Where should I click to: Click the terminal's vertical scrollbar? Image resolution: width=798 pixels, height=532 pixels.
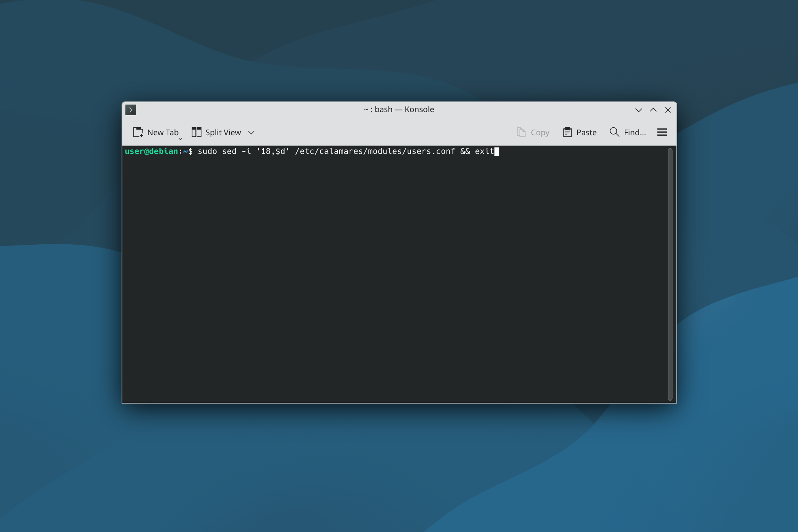pos(670,274)
